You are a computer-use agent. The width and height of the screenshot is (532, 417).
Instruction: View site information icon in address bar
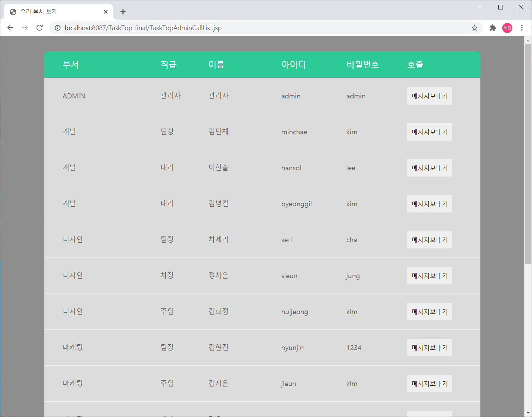(57, 28)
